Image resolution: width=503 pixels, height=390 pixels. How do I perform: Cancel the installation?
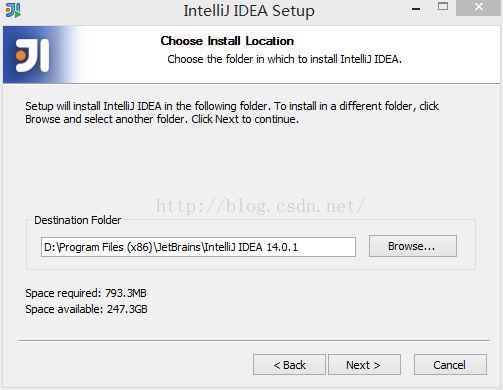coord(450,365)
